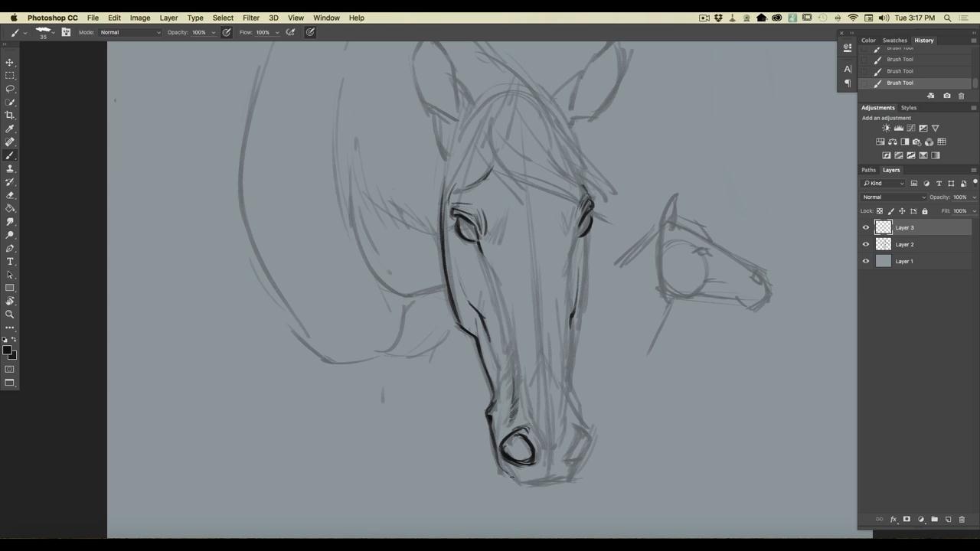Viewport: 980px width, 551px height.
Task: Open the brush Mode dropdown
Action: pos(130,32)
